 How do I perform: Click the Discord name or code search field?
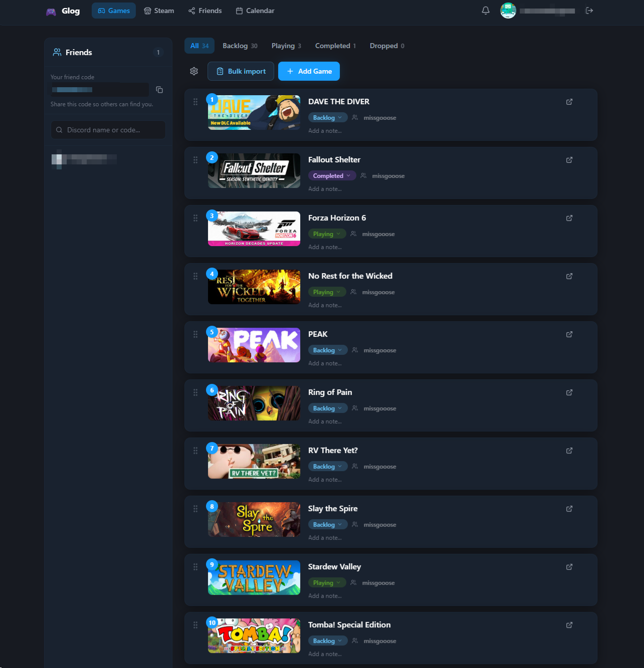pos(108,130)
